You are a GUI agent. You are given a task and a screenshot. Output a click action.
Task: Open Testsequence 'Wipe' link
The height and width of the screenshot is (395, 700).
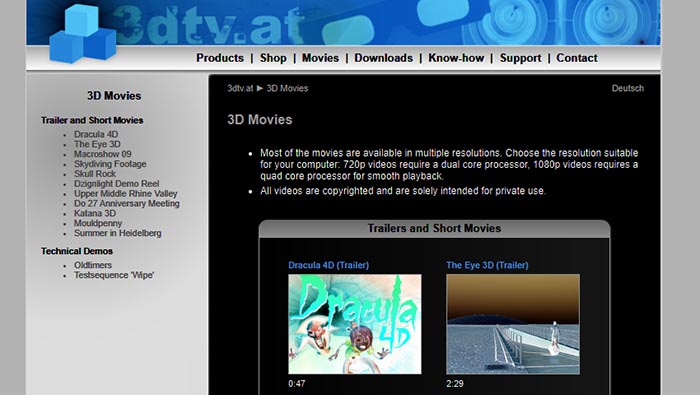tap(114, 275)
